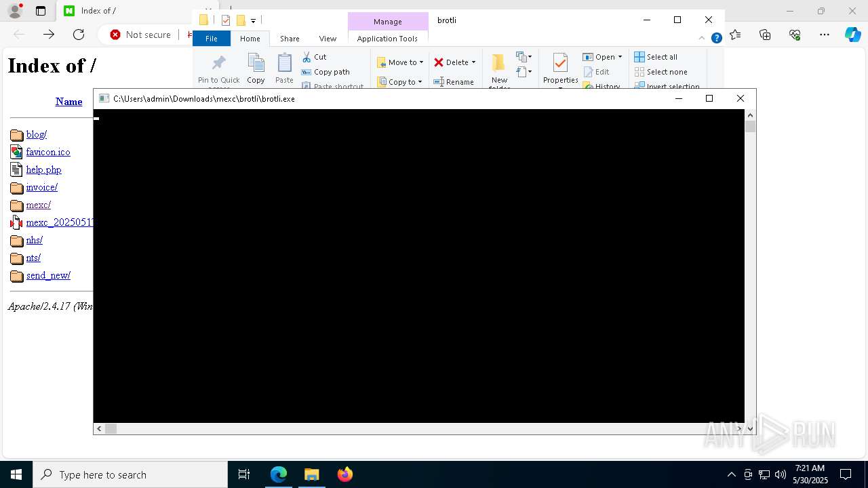
Task: Open help.php link
Action: [43, 169]
